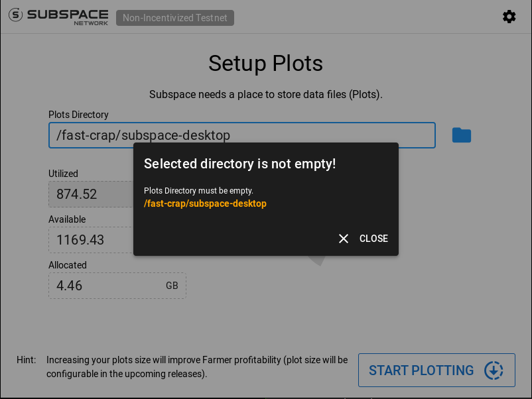Select the Plots Directory label text
Screen dimensions: 532x399
click(x=78, y=115)
